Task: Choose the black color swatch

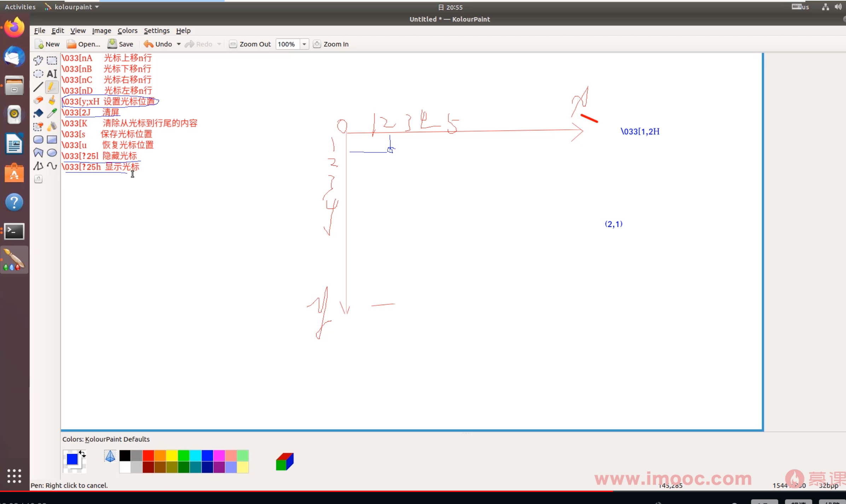Action: coord(125,456)
